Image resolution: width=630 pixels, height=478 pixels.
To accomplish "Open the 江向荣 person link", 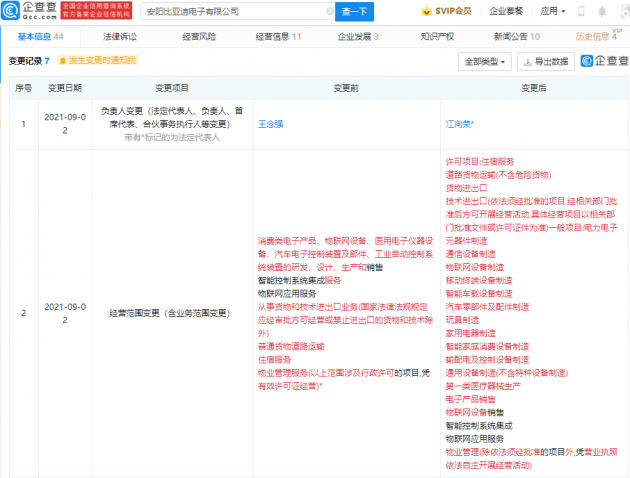I will click(x=460, y=124).
